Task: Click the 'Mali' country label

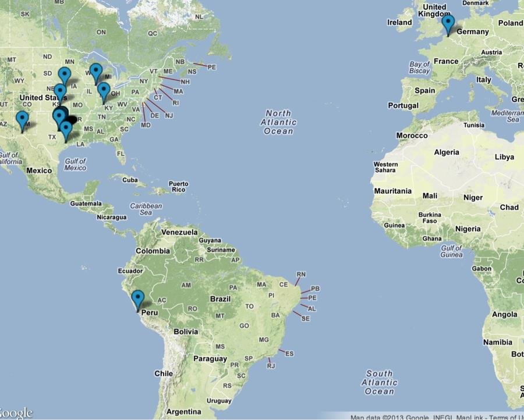Action: pos(430,195)
